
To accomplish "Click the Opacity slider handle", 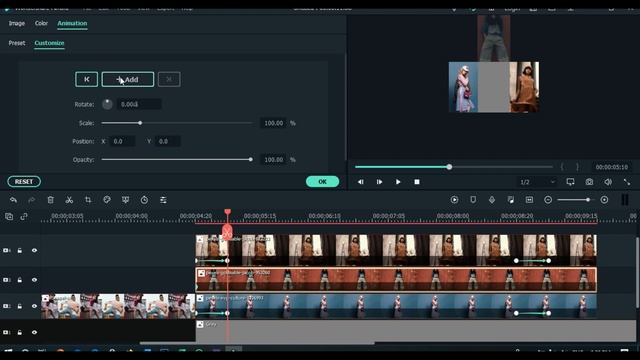I will (x=251, y=160).
